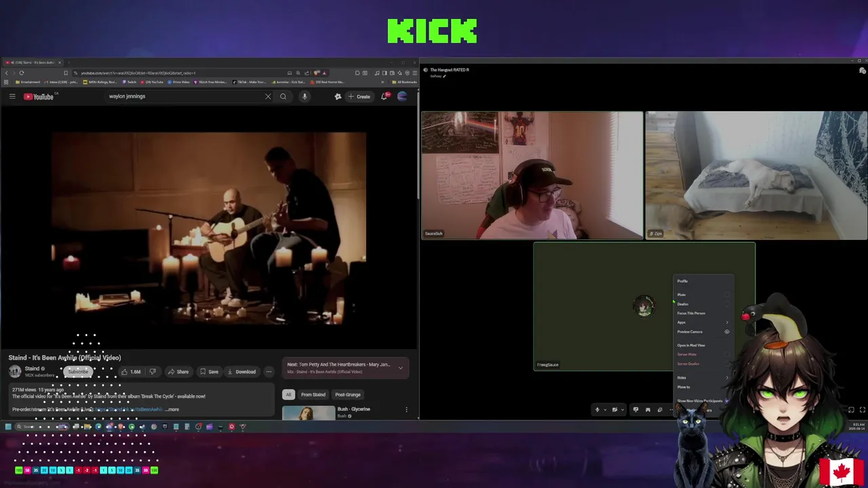Open YouTube notifications bell

pos(384,96)
